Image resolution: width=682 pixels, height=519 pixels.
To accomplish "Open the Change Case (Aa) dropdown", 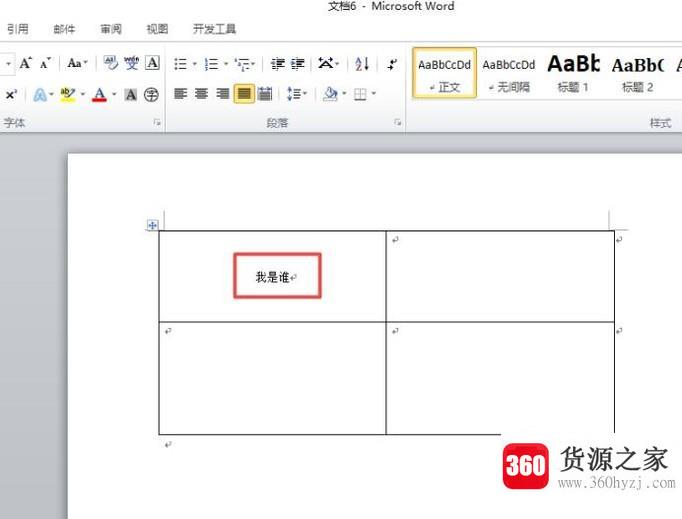I will click(x=77, y=64).
